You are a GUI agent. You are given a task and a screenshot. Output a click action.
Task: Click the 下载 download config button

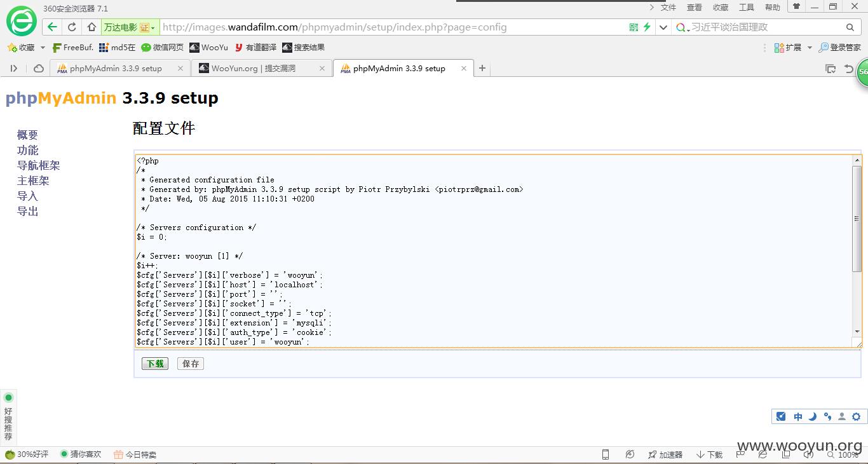point(155,364)
